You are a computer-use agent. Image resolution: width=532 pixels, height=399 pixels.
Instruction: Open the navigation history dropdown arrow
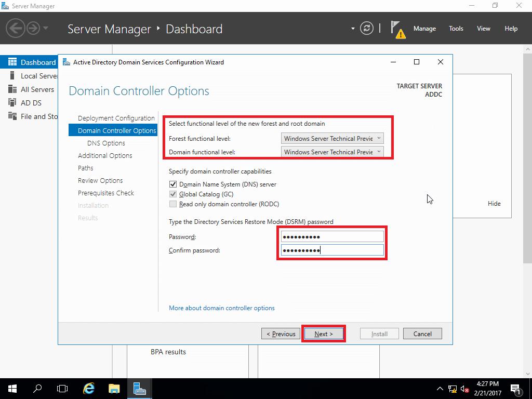[x=46, y=28]
